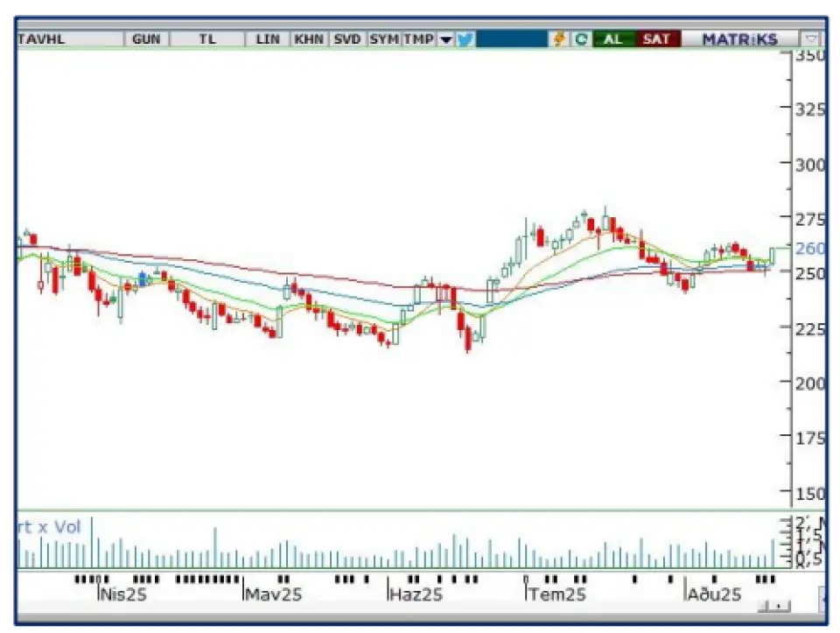This screenshot has width=840, height=633.
Task: Open the KHN toolbar option
Action: click(x=309, y=39)
